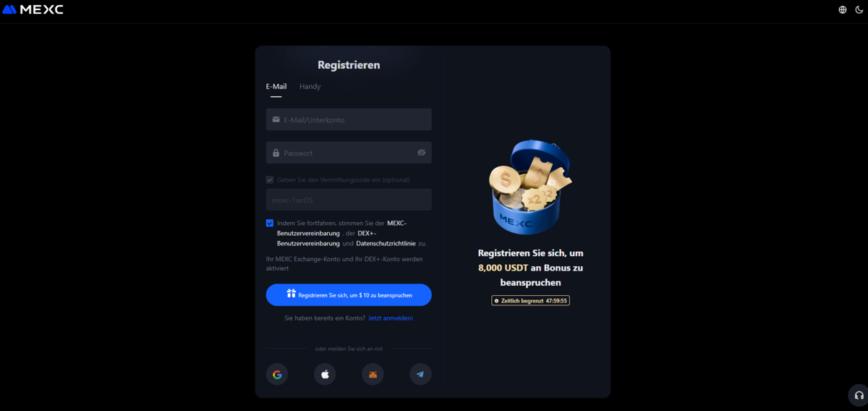Toggle the referral code checkbox
The image size is (868, 411).
[x=270, y=179]
